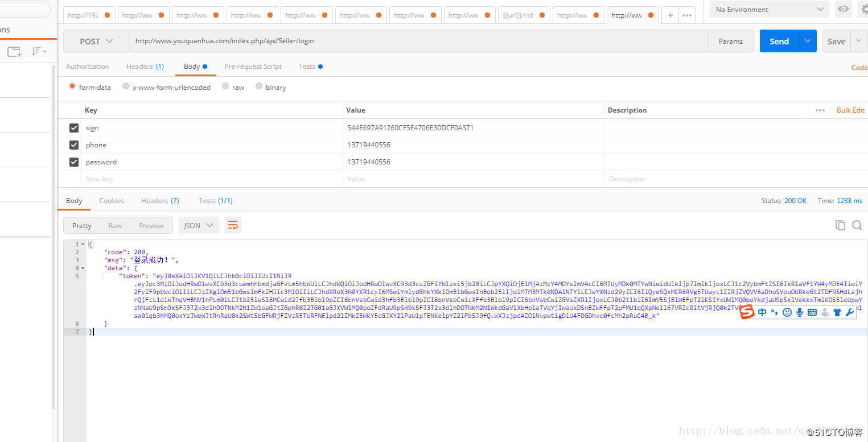Open the request tab options ellipsis
The image size is (868, 442).
(687, 15)
